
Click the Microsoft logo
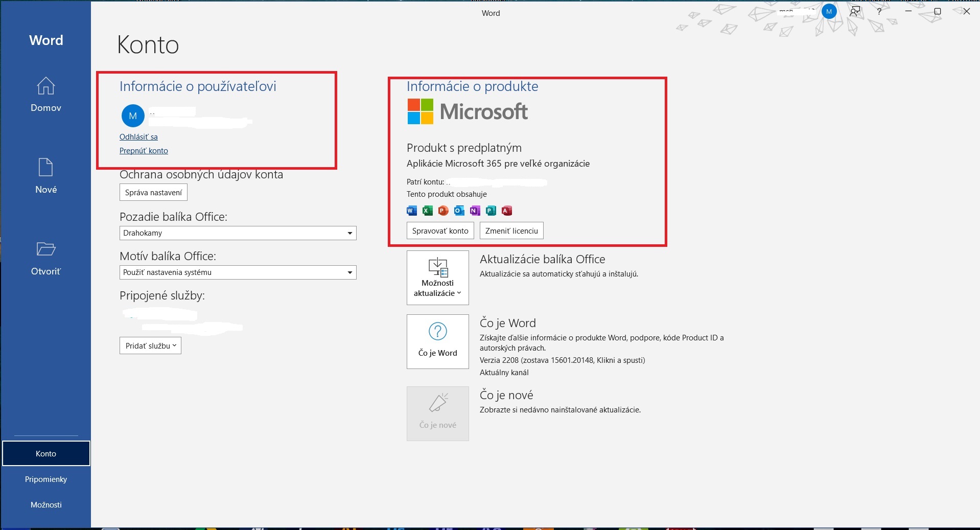click(468, 111)
